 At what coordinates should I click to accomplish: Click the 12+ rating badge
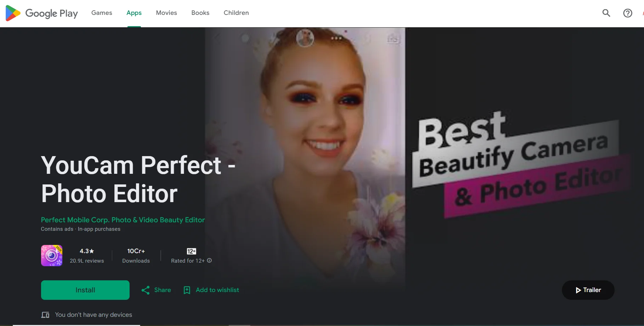(x=192, y=251)
